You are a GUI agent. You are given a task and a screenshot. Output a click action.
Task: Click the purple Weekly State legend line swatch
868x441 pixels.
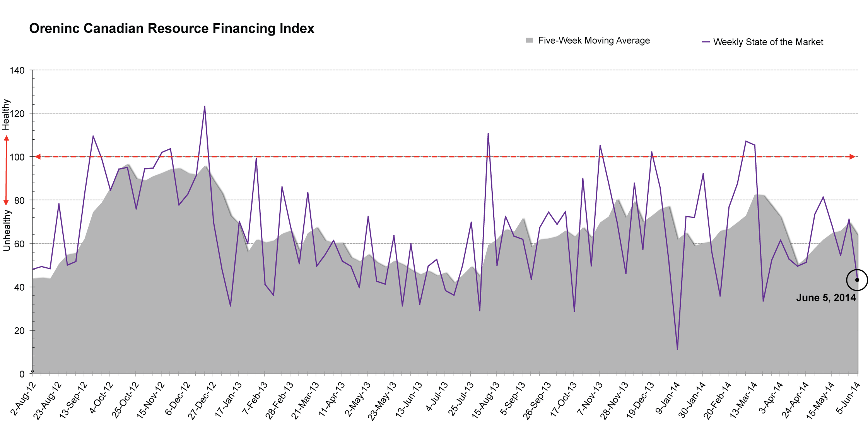706,42
